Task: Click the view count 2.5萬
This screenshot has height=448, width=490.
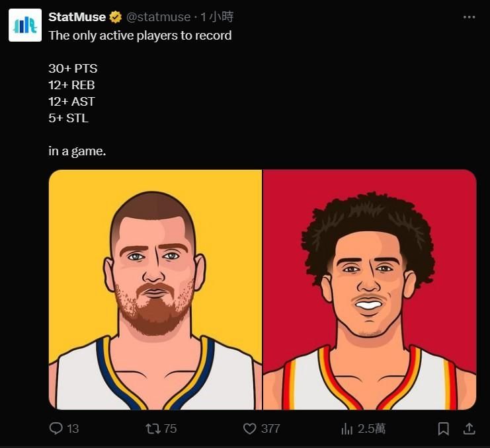Action: 372,429
